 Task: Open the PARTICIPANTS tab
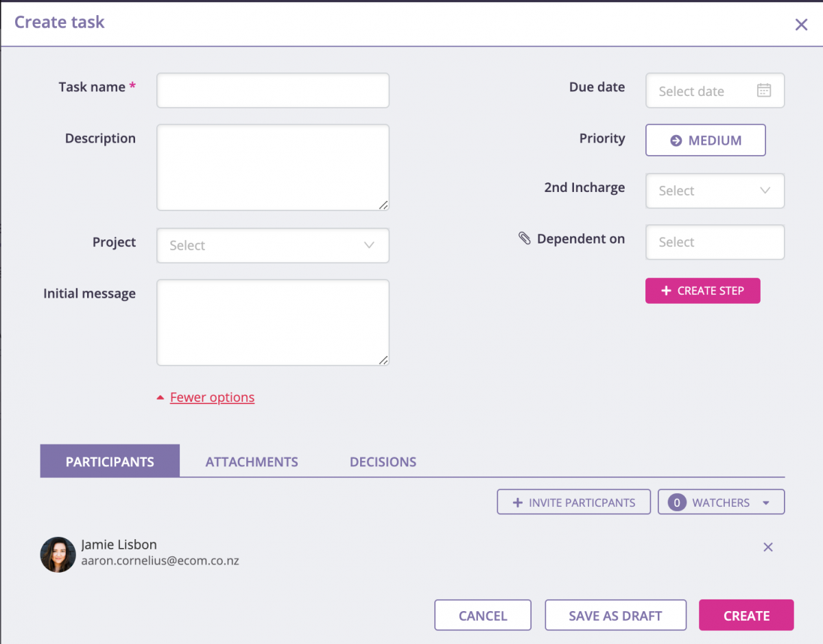pos(110,461)
